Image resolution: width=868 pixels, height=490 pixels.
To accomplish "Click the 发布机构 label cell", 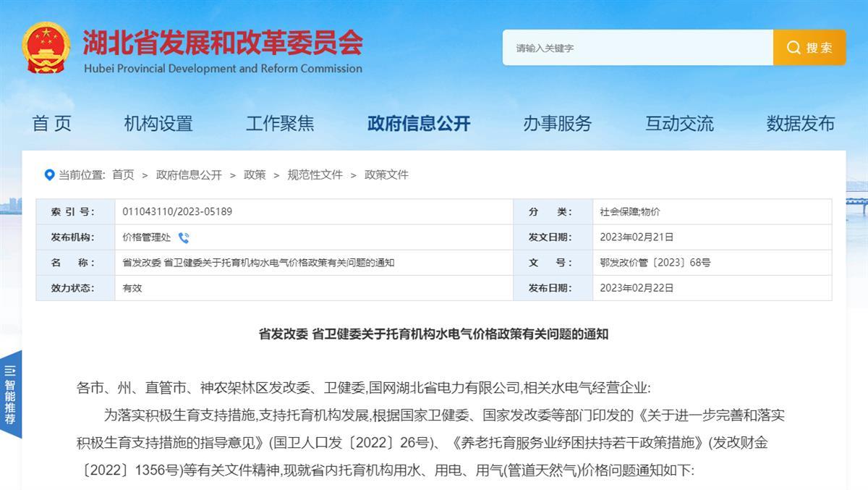I will pyautogui.click(x=75, y=237).
